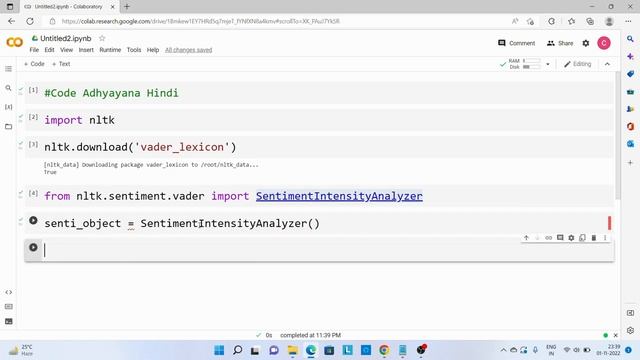Close the execution status bar
This screenshot has width=640, height=360.
click(x=616, y=335)
